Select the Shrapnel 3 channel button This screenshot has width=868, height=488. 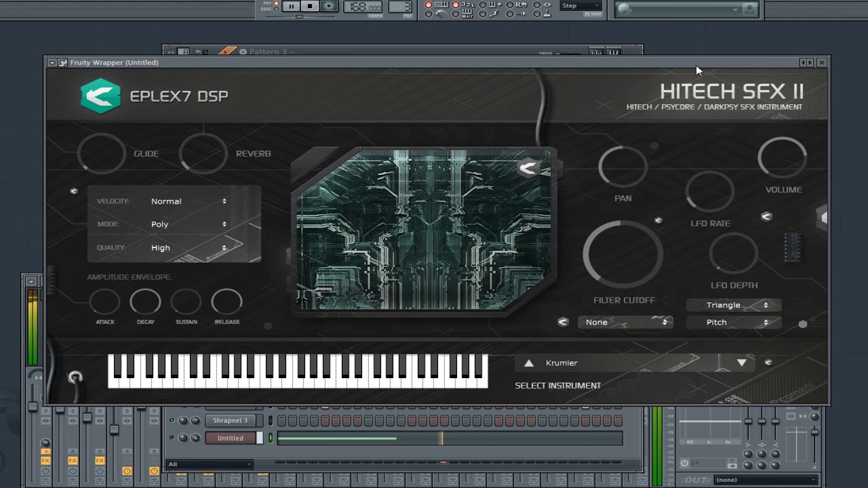click(x=231, y=421)
